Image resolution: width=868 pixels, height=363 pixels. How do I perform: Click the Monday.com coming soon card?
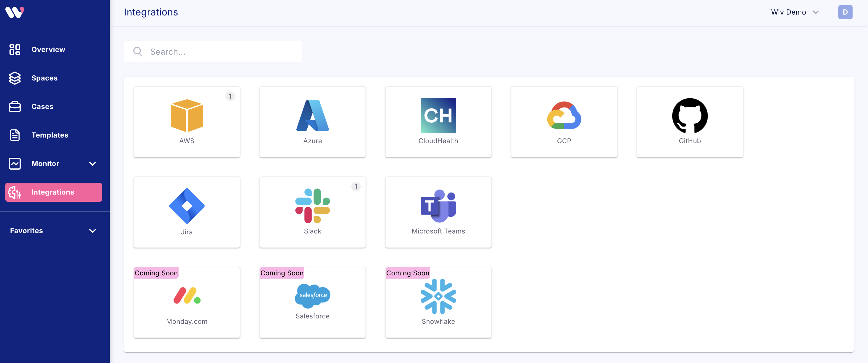tap(187, 303)
